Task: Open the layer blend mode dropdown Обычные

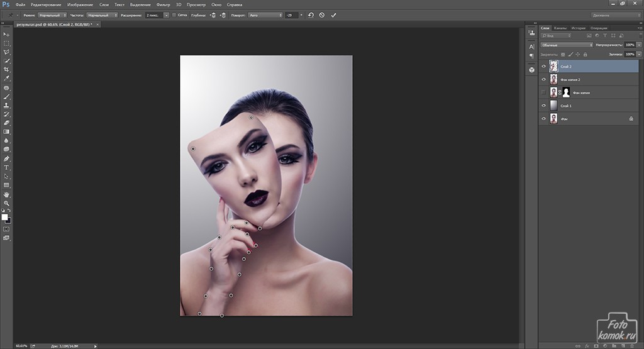Action: pos(567,45)
